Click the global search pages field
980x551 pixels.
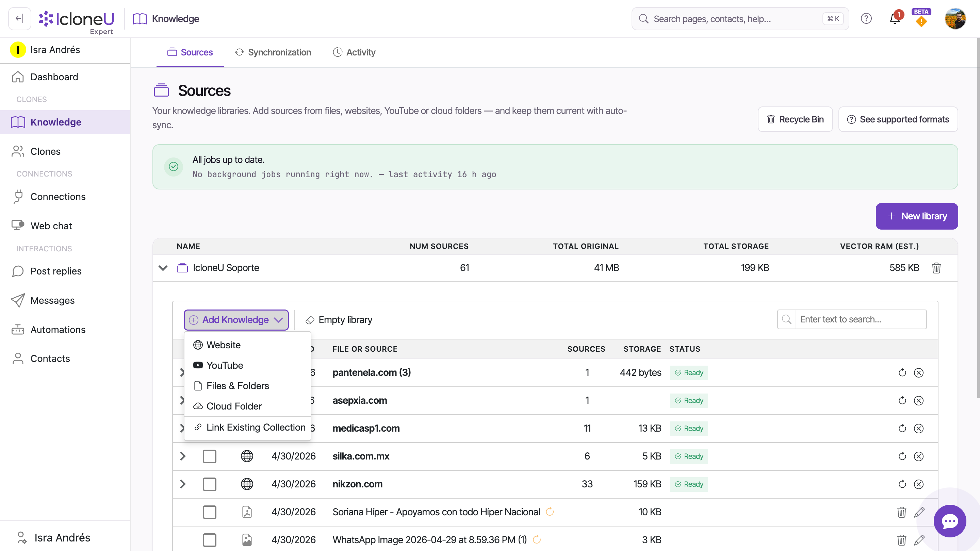[x=740, y=19]
